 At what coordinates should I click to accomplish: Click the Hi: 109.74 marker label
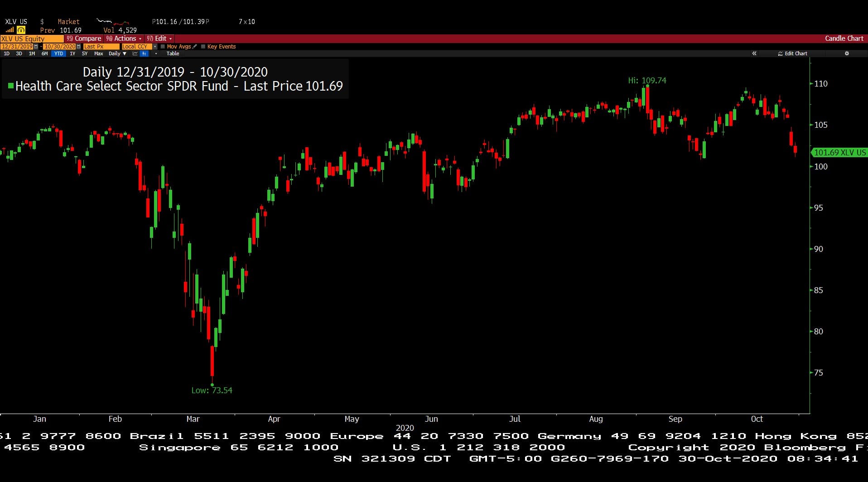(647, 80)
